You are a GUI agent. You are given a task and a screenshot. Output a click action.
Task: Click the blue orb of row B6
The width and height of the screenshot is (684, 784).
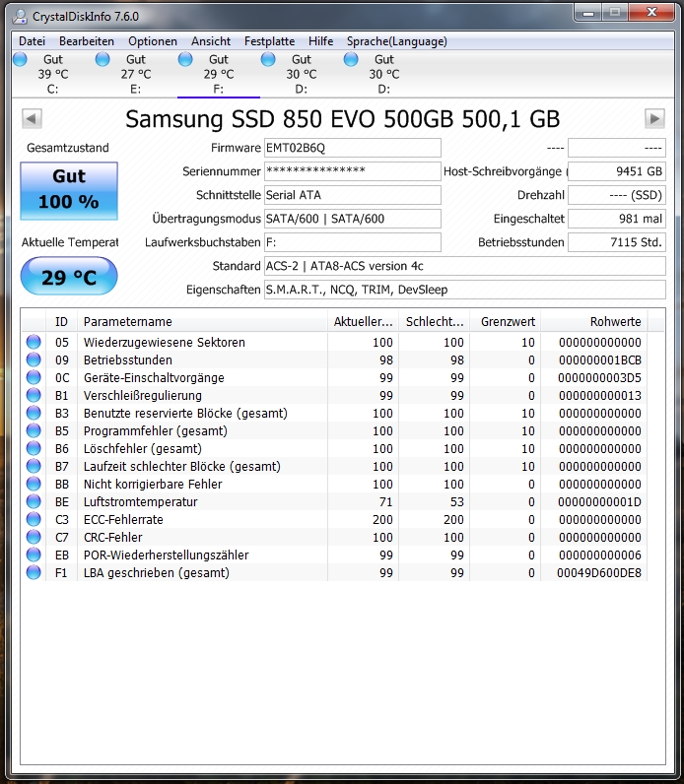tap(34, 448)
